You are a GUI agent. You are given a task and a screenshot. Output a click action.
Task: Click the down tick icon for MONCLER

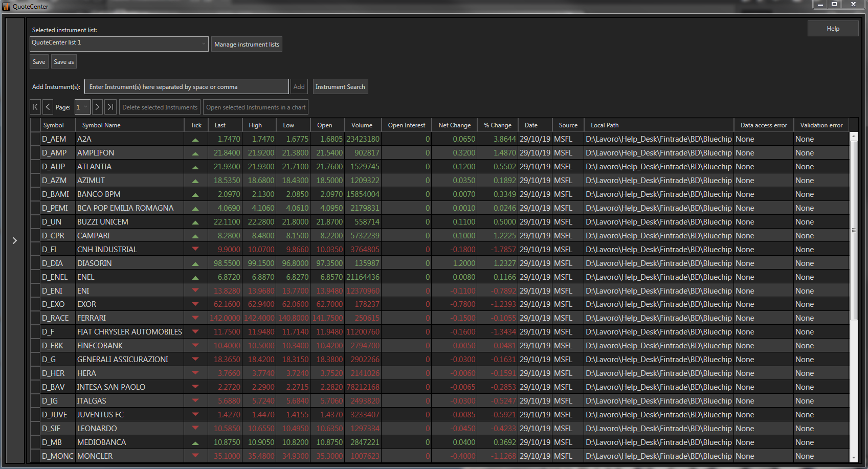[195, 455]
